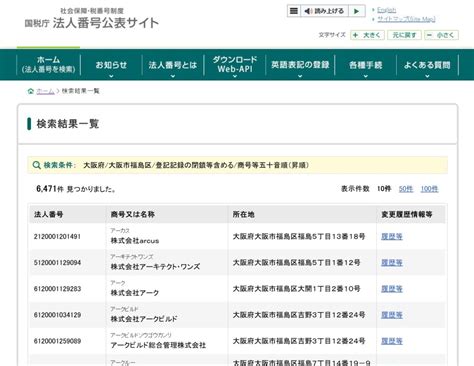Show 100件 results per page
The width and height of the screenshot is (474, 366).
429,189
